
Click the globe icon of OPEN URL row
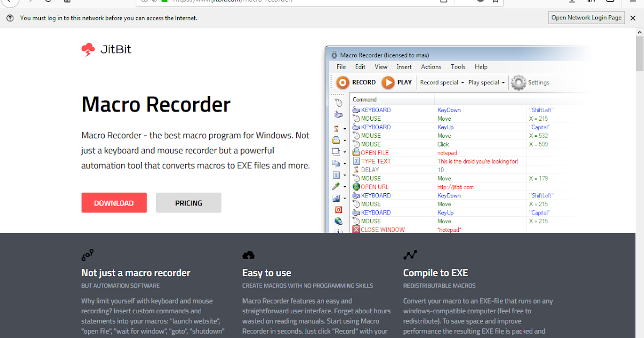pyautogui.click(x=356, y=187)
